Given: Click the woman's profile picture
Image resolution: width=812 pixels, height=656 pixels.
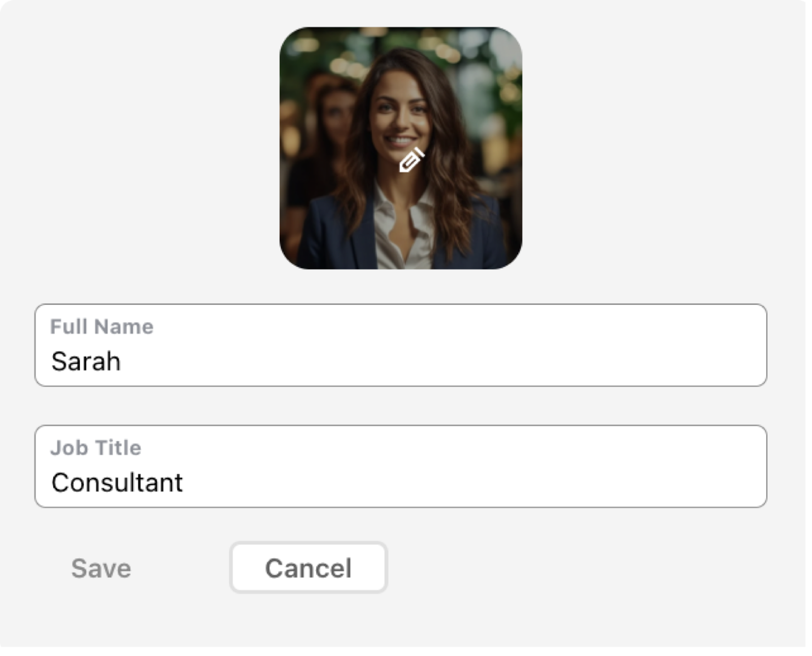Looking at the screenshot, I should tap(400, 148).
